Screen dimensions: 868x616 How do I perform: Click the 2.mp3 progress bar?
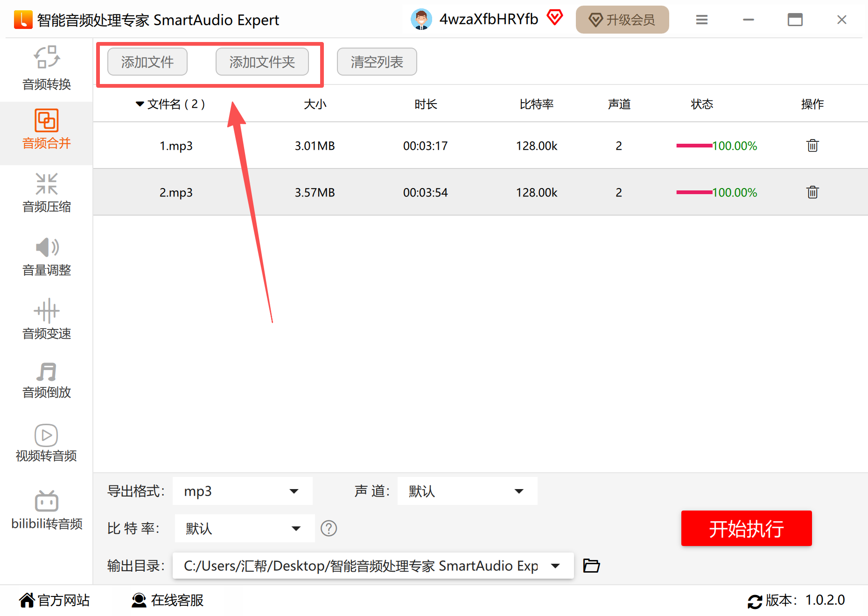694,192
